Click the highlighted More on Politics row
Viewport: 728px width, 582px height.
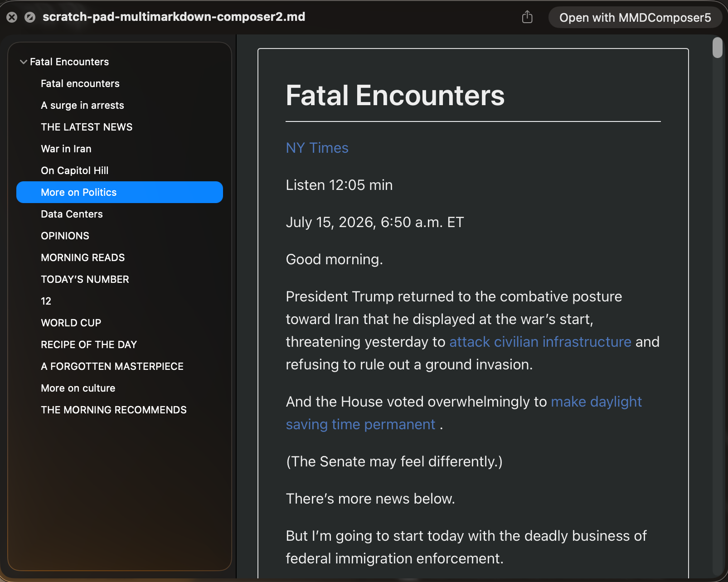tap(120, 192)
